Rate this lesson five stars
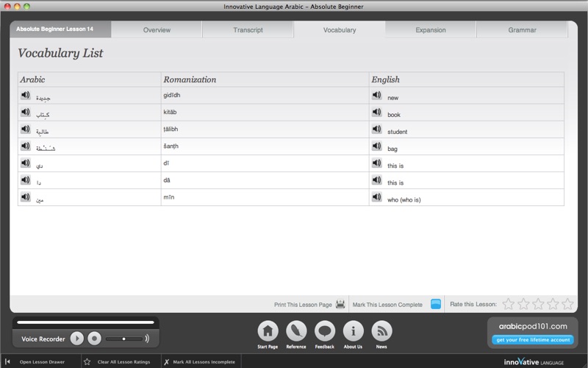This screenshot has height=368, width=588. tap(567, 304)
